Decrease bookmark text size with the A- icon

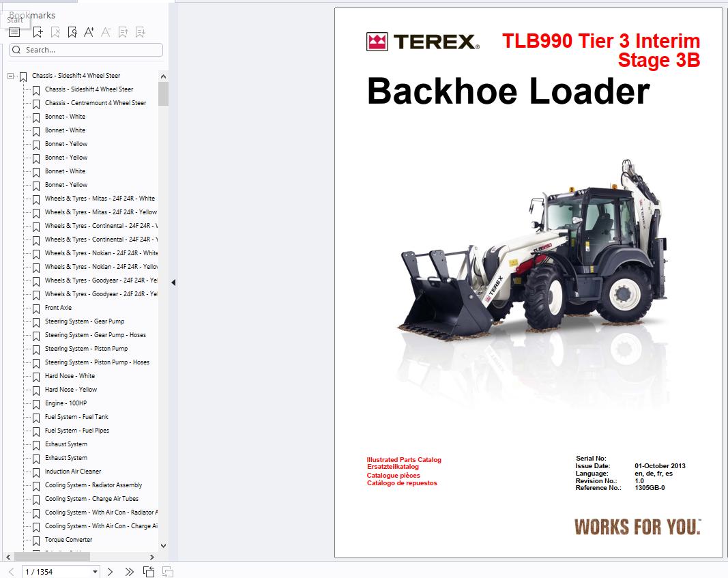click(106, 31)
